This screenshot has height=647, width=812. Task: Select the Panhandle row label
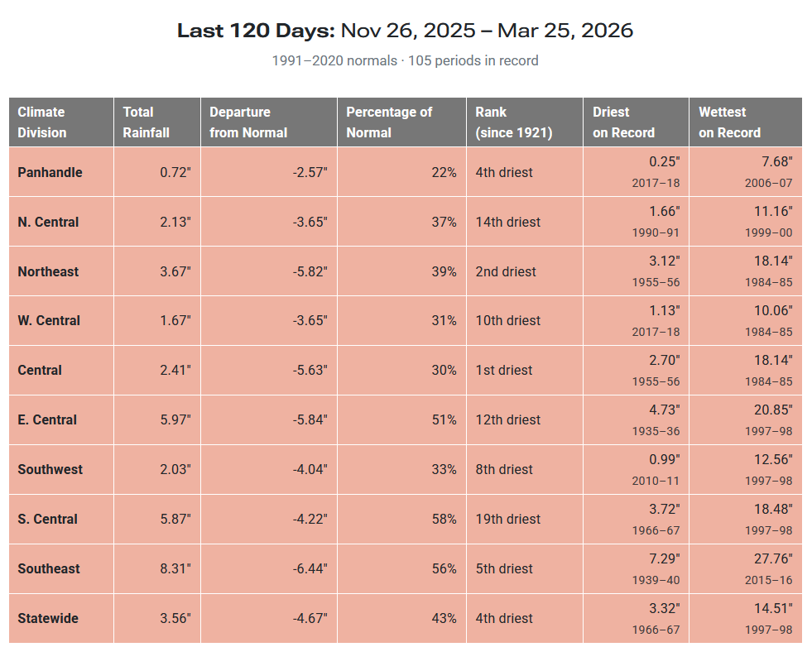[50, 172]
